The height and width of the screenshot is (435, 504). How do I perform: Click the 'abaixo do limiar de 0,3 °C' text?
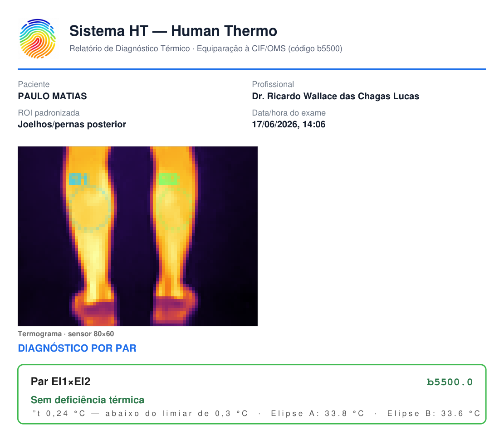click(176, 414)
